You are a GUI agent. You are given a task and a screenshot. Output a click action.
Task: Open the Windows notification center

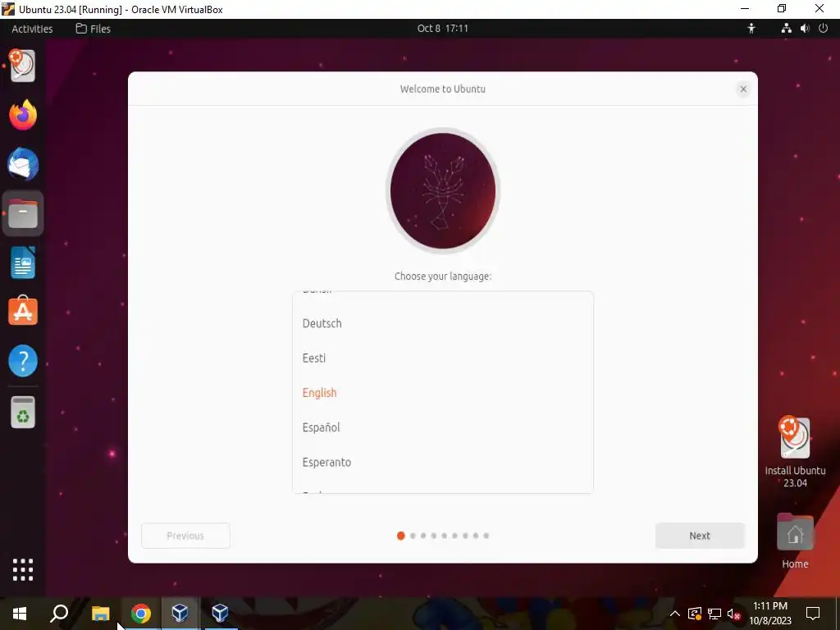point(813,614)
